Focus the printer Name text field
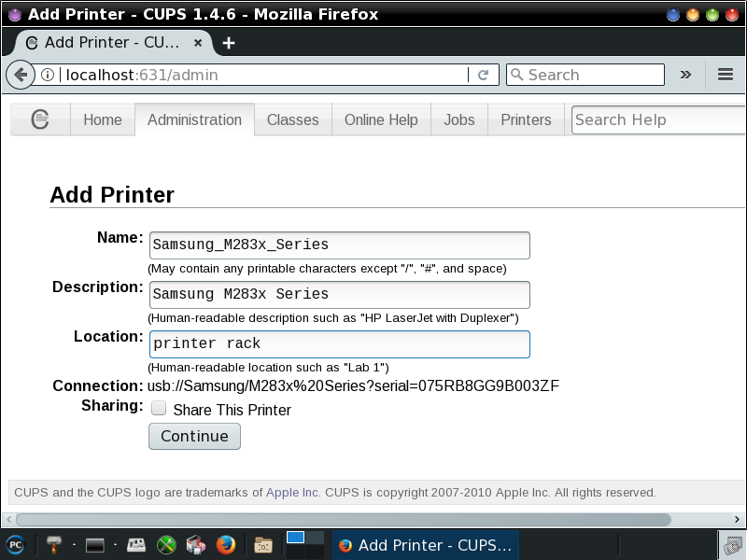 point(339,245)
